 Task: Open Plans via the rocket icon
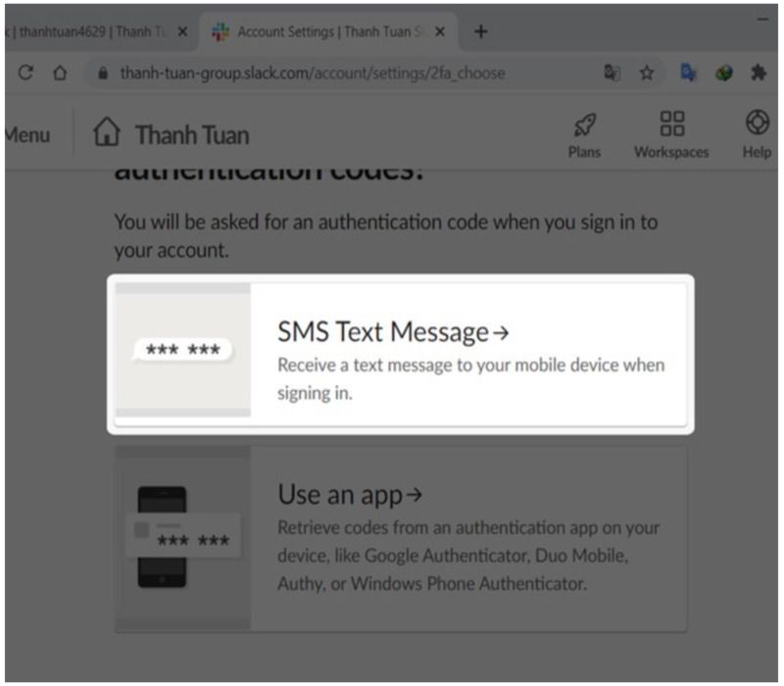coord(584,135)
